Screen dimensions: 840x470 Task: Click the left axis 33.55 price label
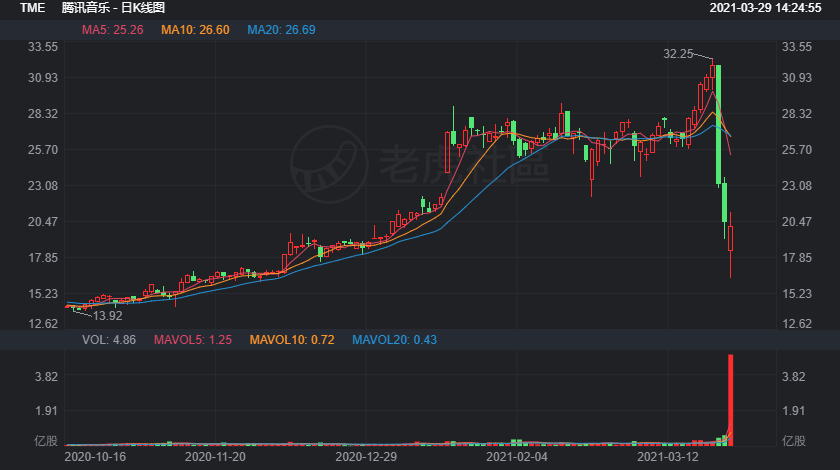[43, 47]
